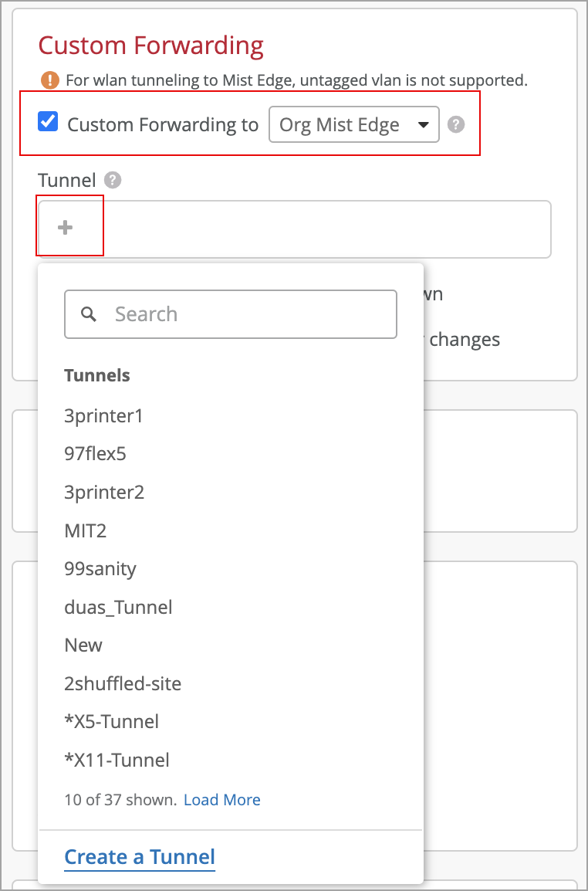Choose the *X11-Tunnel entry
The image size is (588, 891).
(x=117, y=761)
